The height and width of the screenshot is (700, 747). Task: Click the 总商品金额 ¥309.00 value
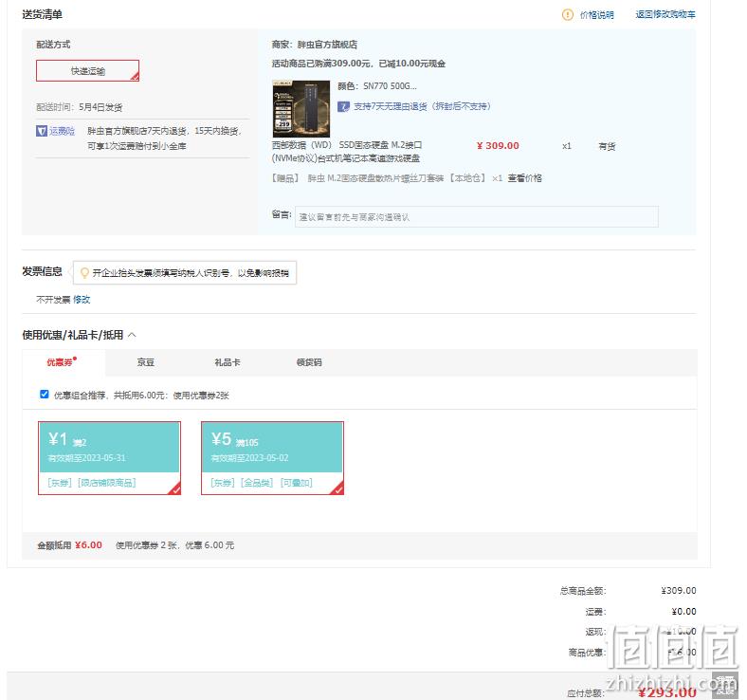click(679, 591)
